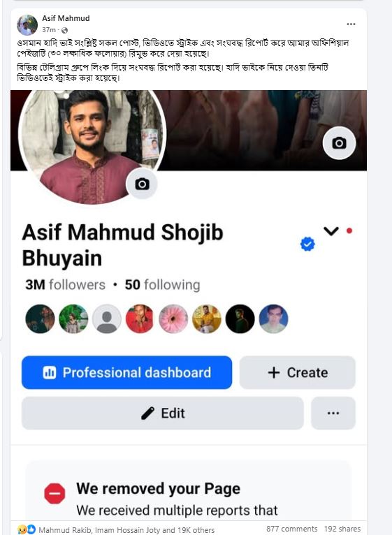This screenshot has height=535, width=392.
Task: Open the 50 following link
Action: click(x=162, y=284)
